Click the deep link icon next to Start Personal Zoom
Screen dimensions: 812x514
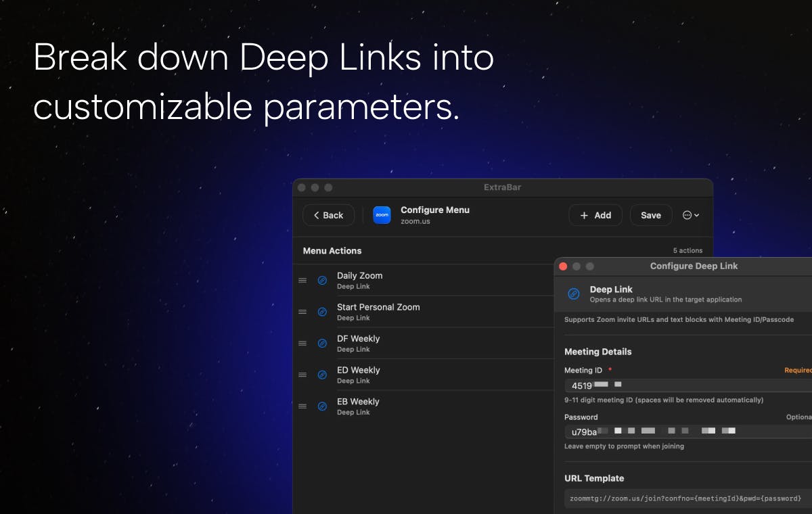322,312
